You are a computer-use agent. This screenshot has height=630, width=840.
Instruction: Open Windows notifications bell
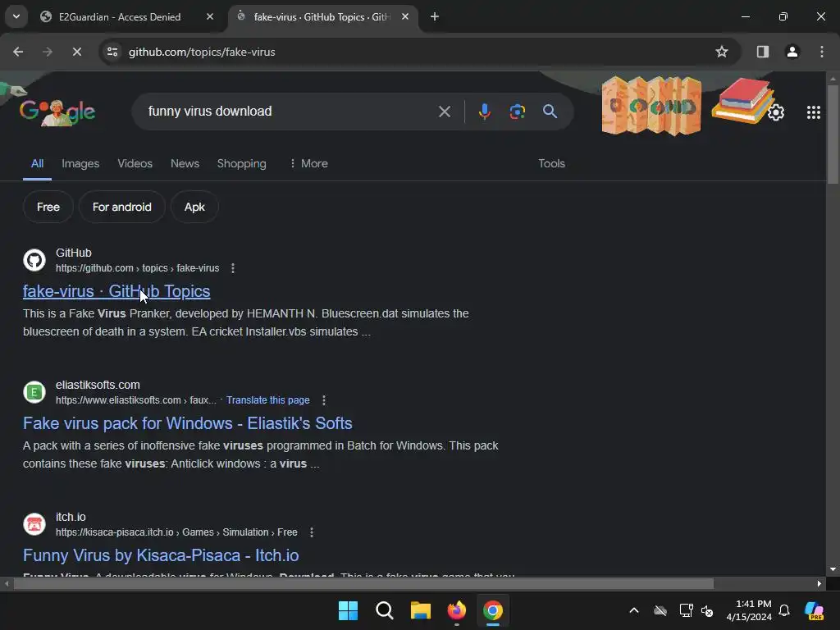click(784, 610)
